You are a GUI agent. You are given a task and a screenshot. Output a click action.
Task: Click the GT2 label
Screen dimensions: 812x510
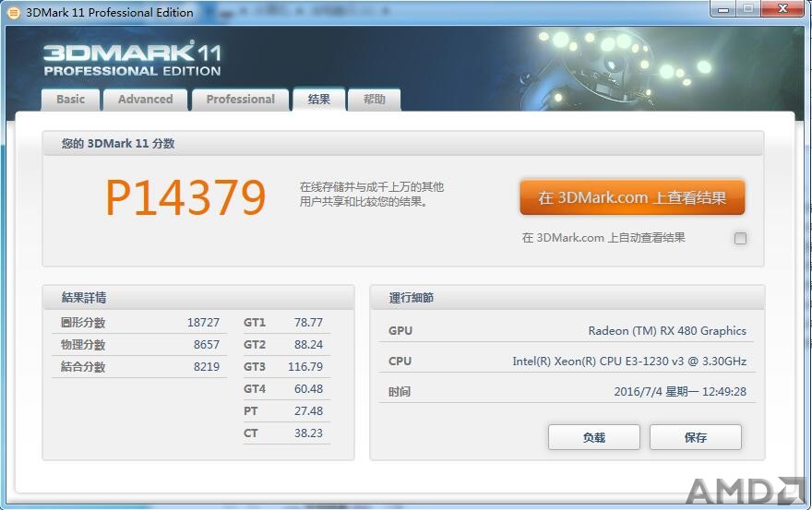pyautogui.click(x=255, y=345)
